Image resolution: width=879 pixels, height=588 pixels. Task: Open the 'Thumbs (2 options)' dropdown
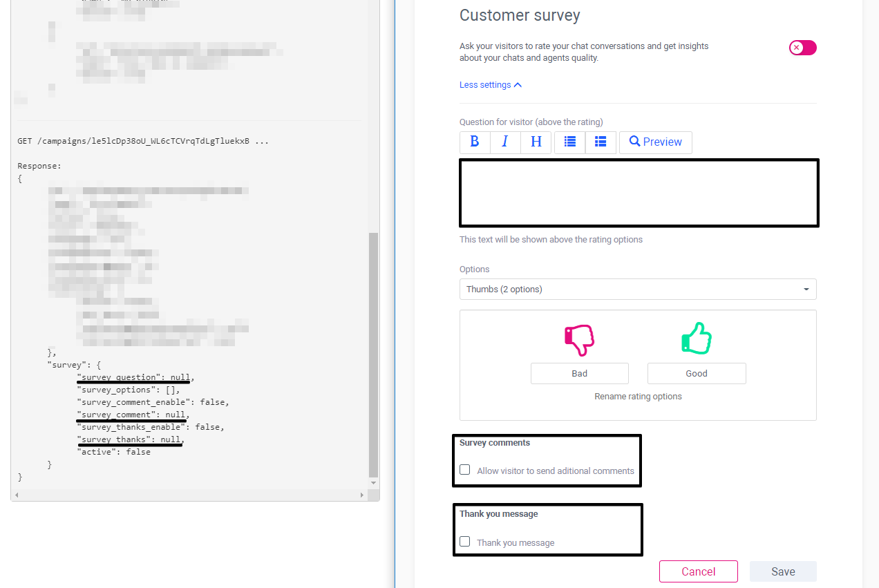tap(638, 289)
